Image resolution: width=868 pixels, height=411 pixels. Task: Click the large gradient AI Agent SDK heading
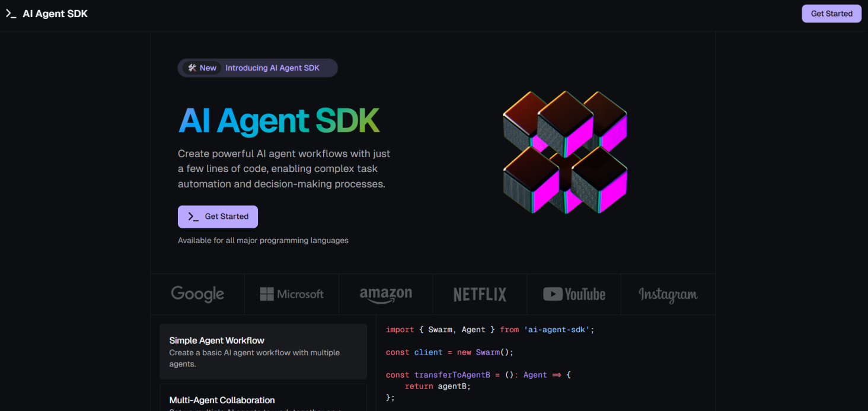click(279, 120)
